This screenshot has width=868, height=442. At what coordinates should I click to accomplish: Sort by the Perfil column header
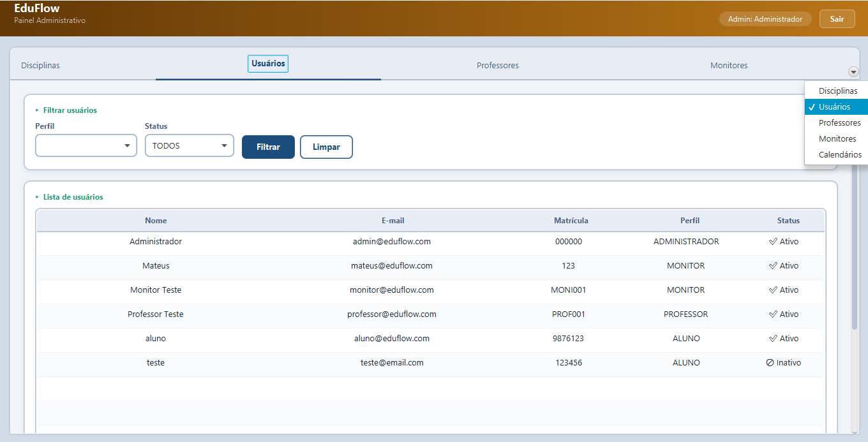click(690, 221)
